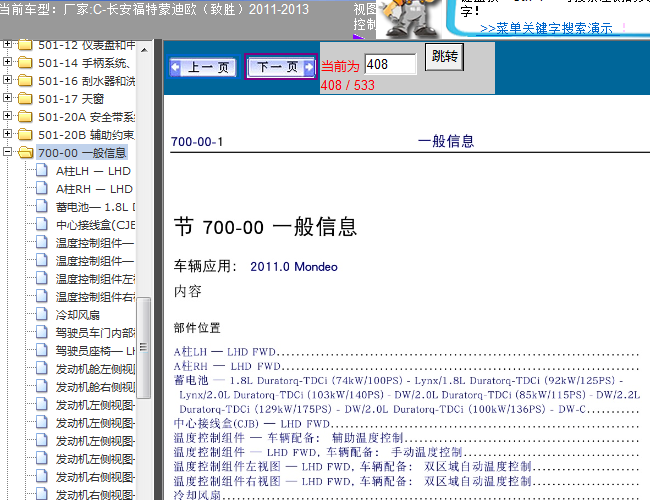Image resolution: width=650 pixels, height=500 pixels.
Task: Collapse the 700-00 一般信息 folder
Action: tap(7, 152)
